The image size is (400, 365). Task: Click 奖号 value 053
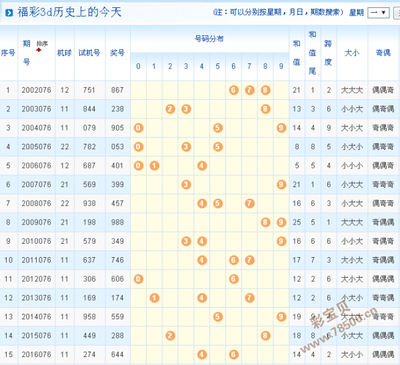coord(117,147)
